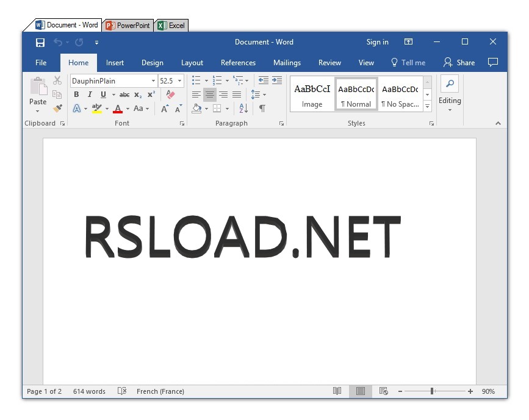The width and height of the screenshot is (529, 420).
Task: Switch to Web Layout view icon
Action: [384, 391]
